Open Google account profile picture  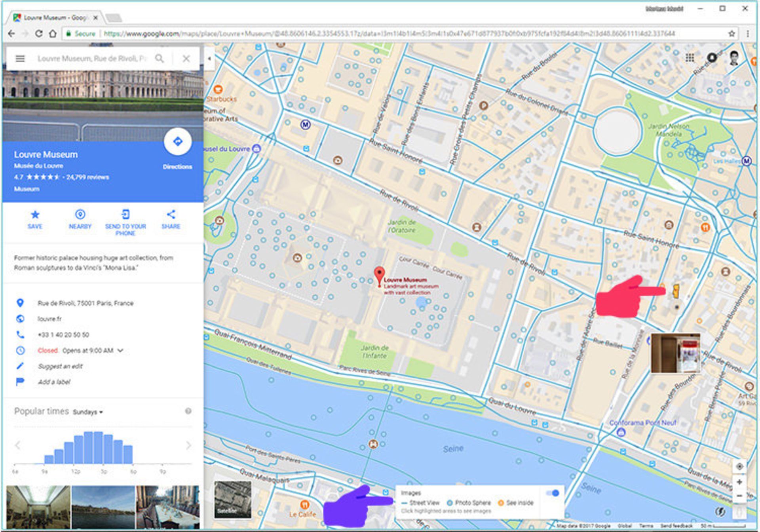[x=734, y=58]
